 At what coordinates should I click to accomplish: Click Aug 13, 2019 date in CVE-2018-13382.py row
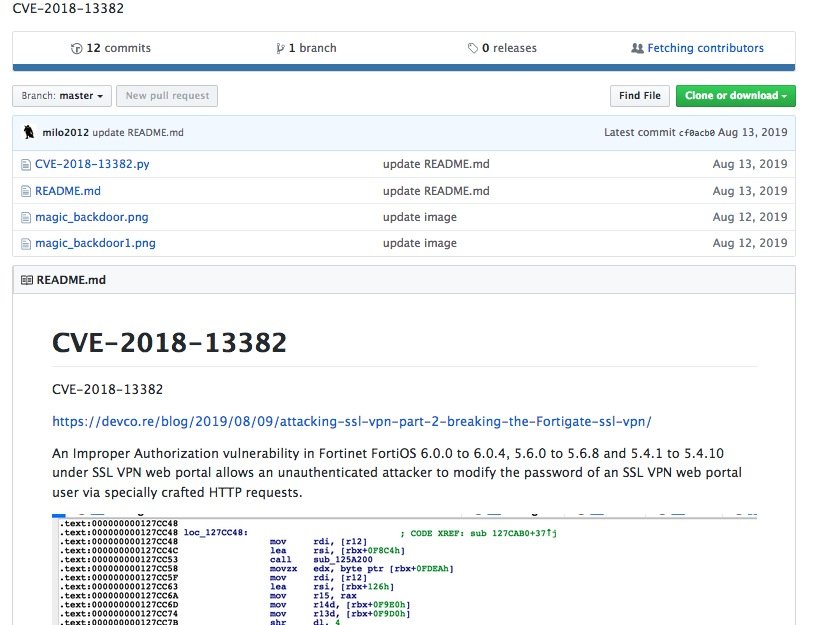[750, 164]
